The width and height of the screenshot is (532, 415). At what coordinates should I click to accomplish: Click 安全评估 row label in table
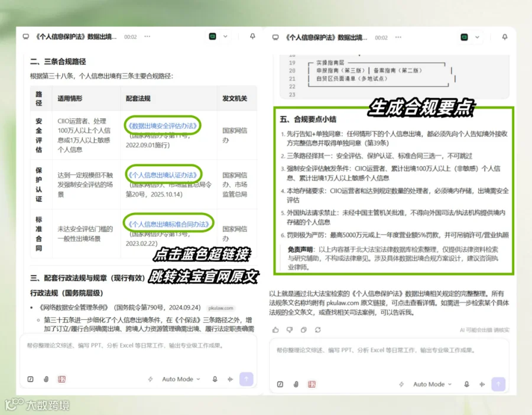click(39, 135)
